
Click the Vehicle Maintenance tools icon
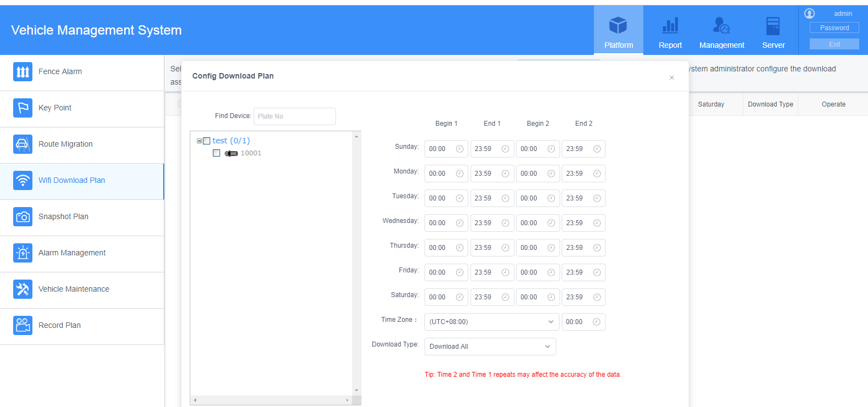(23, 289)
